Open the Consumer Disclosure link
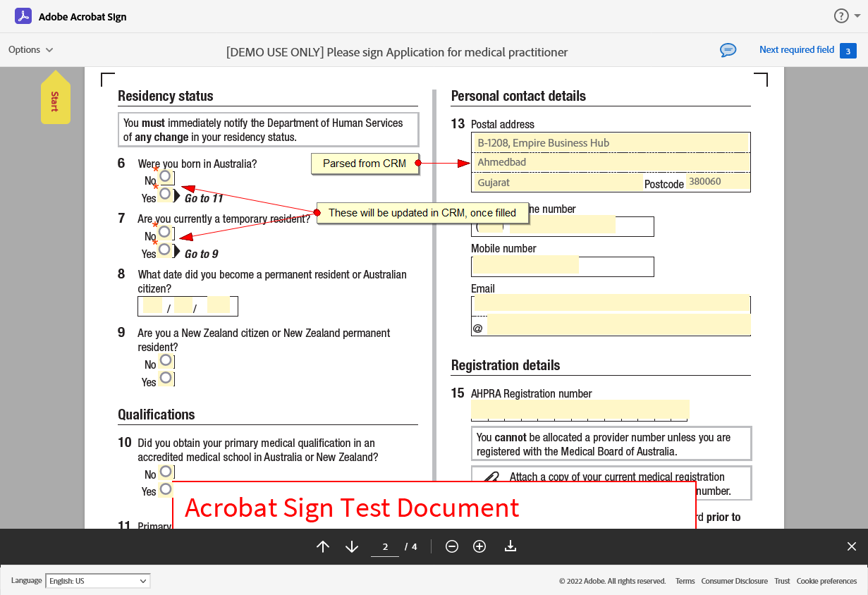Image resolution: width=868 pixels, height=595 pixels. [x=734, y=582]
